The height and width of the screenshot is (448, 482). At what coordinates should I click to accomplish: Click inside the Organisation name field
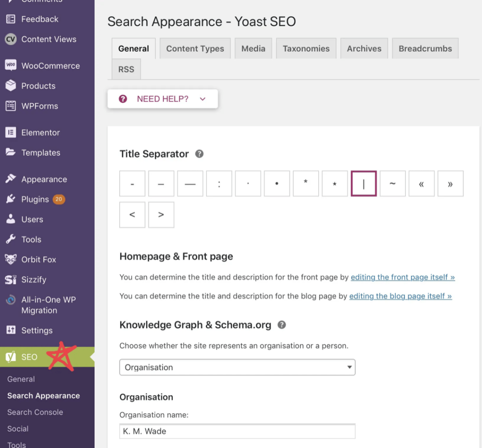pyautogui.click(x=237, y=431)
